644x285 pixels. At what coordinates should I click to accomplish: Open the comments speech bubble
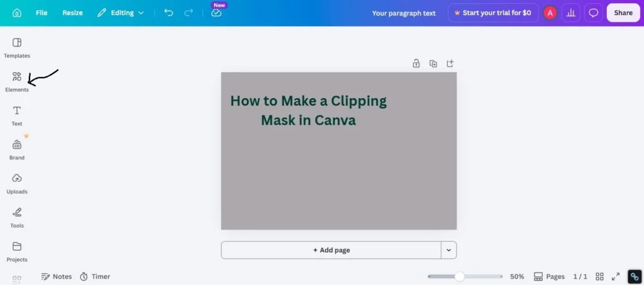coord(594,13)
